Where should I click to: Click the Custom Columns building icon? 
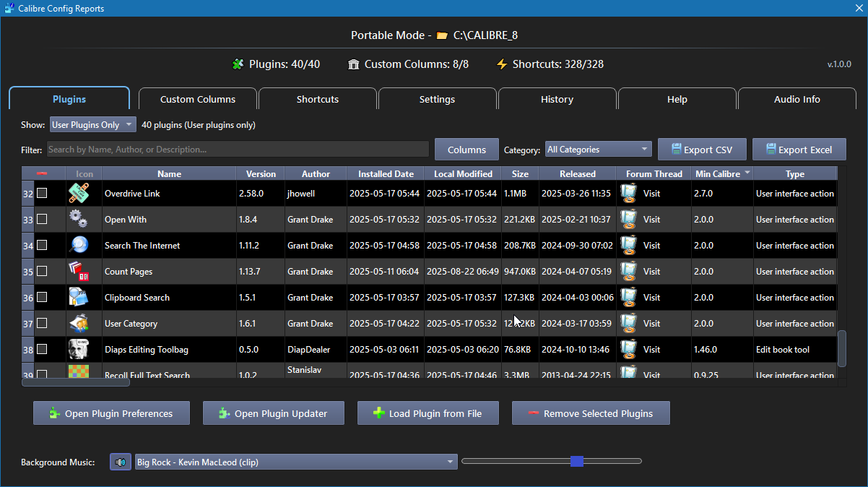pyautogui.click(x=354, y=64)
